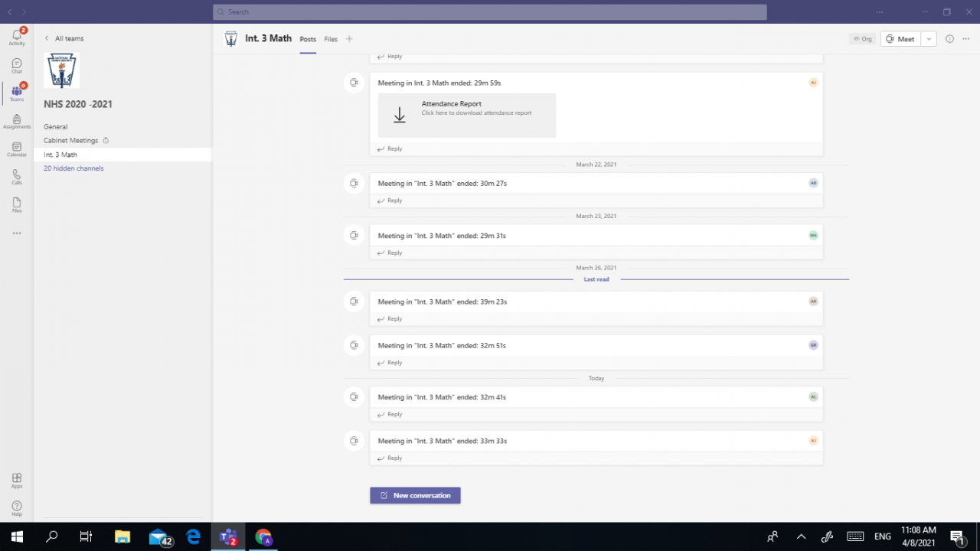Open Windows Start menu

tap(17, 536)
